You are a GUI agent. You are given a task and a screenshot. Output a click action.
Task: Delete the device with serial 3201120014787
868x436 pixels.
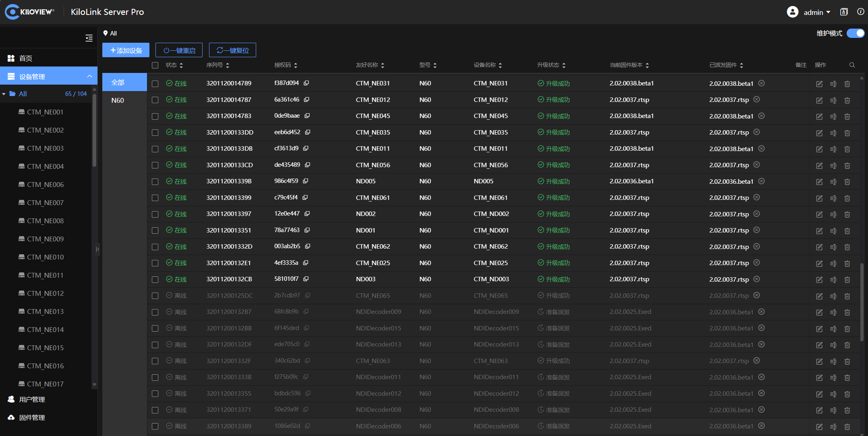click(847, 100)
